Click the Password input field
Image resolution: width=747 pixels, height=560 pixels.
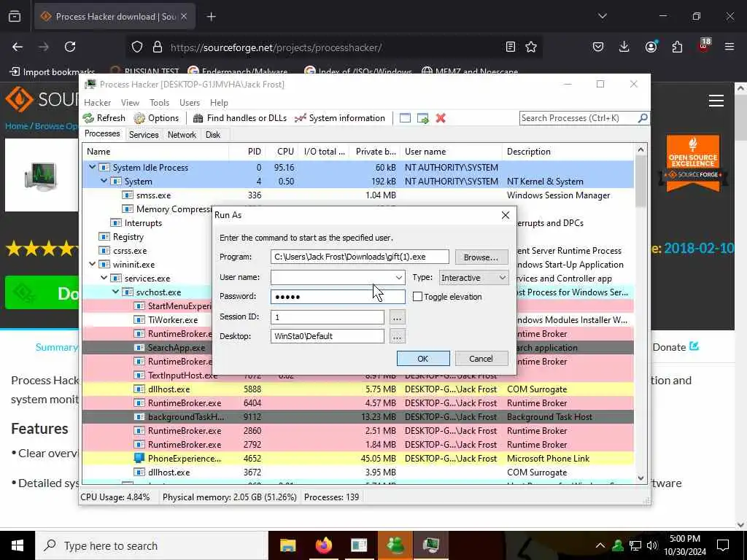[338, 297]
